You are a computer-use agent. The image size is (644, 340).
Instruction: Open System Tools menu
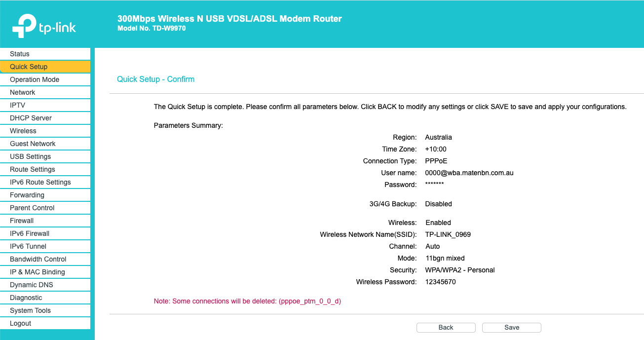coord(45,310)
